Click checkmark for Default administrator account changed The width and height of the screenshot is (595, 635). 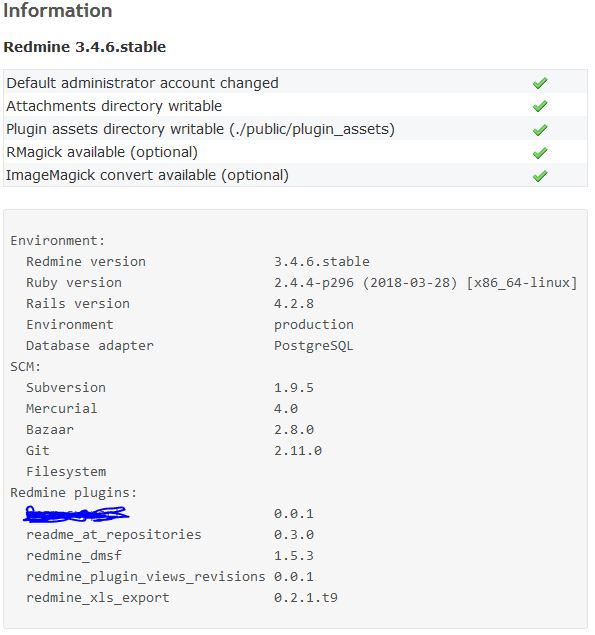tap(540, 83)
